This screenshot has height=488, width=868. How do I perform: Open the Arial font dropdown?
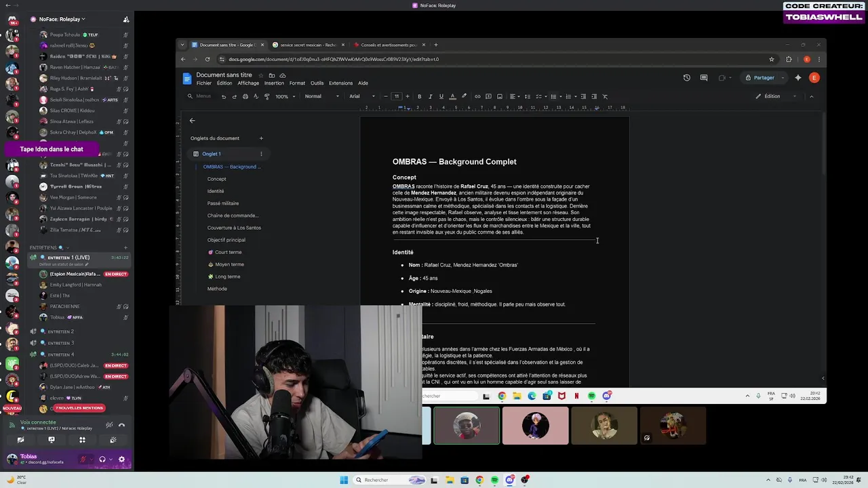click(362, 96)
